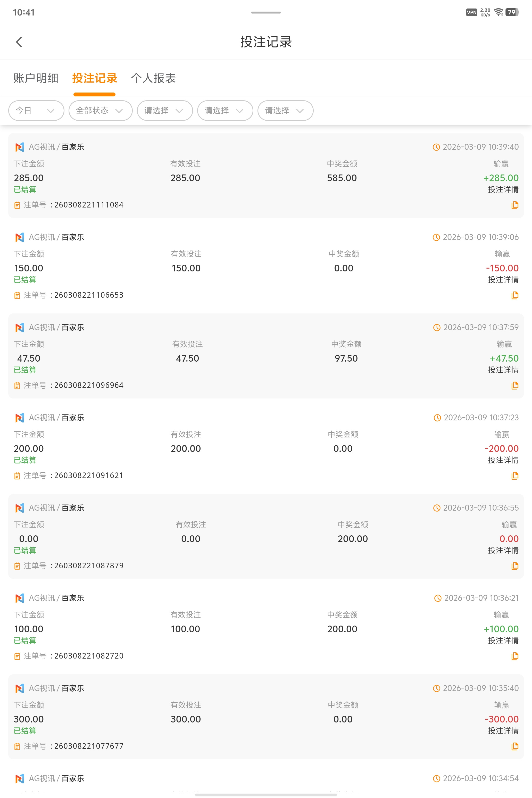Image resolution: width=532 pixels, height=798 pixels.
Task: View 投注详情 for the -300.00 bet
Action: pyautogui.click(x=503, y=731)
